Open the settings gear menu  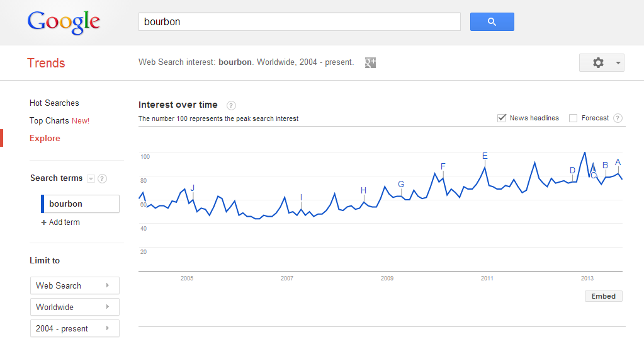(x=601, y=63)
